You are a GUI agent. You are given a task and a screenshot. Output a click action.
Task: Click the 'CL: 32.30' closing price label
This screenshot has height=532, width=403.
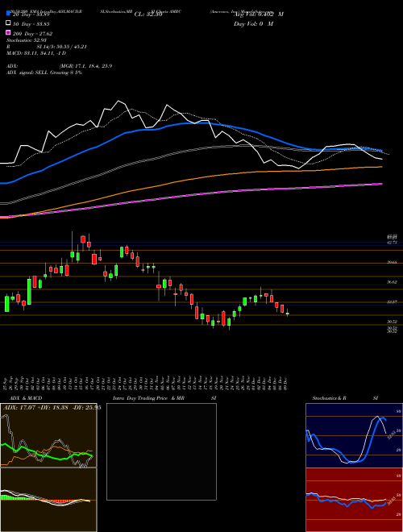[148, 15]
